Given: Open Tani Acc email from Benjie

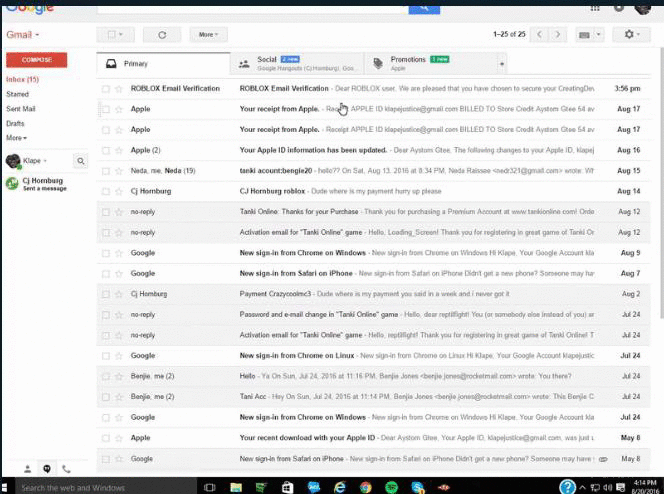Looking at the screenshot, I should click(373, 397).
